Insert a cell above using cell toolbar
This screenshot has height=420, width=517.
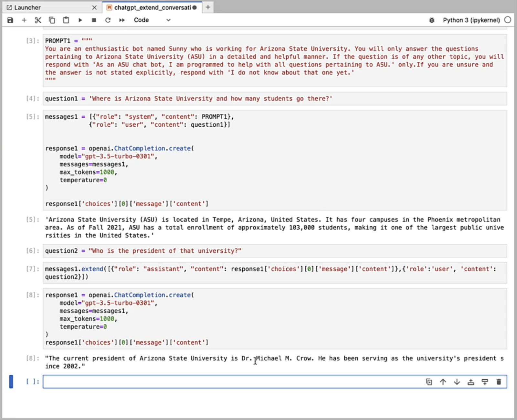pyautogui.click(x=471, y=382)
